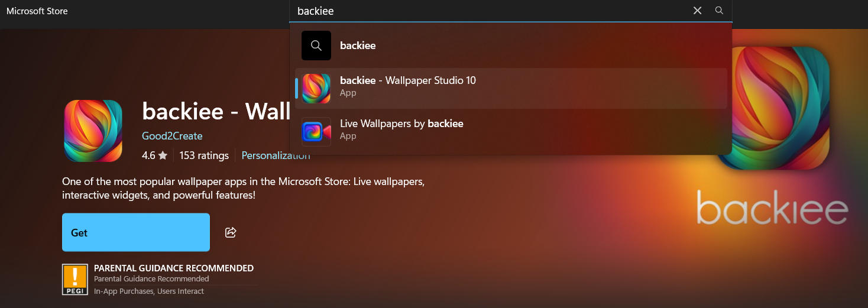Open the Personalization category link
The height and width of the screenshot is (308, 868).
pos(276,155)
